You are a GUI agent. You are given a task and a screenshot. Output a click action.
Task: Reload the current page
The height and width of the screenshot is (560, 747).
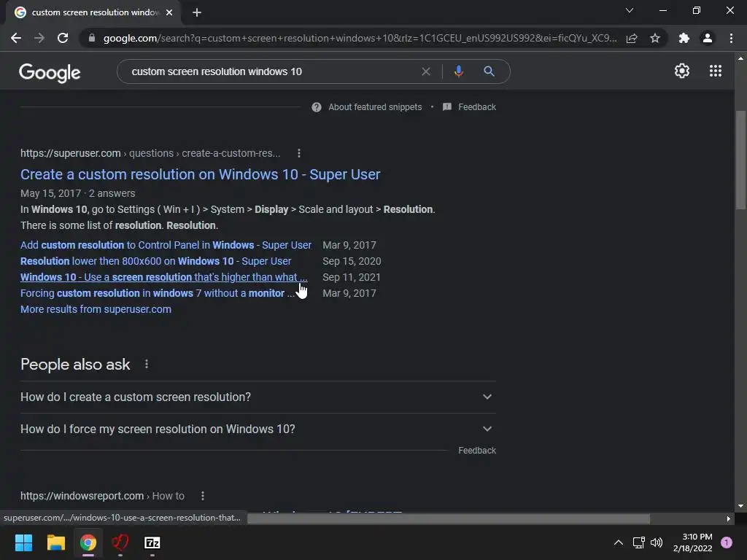[x=63, y=38]
